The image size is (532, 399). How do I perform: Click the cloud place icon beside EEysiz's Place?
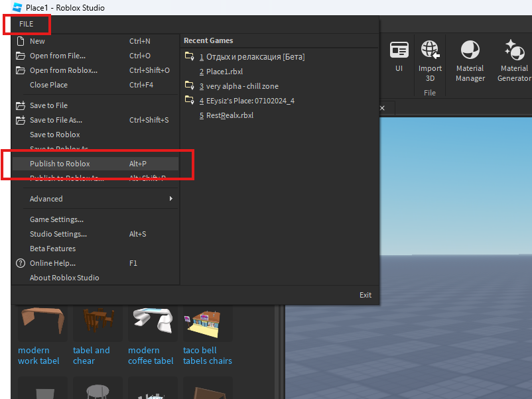click(189, 100)
